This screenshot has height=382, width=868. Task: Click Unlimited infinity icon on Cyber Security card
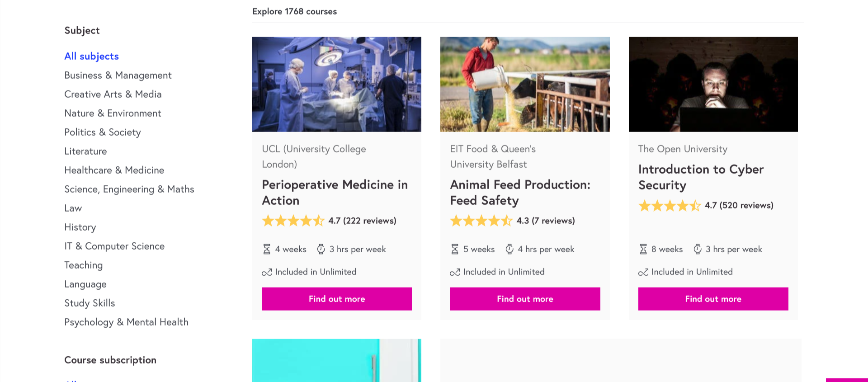click(643, 272)
